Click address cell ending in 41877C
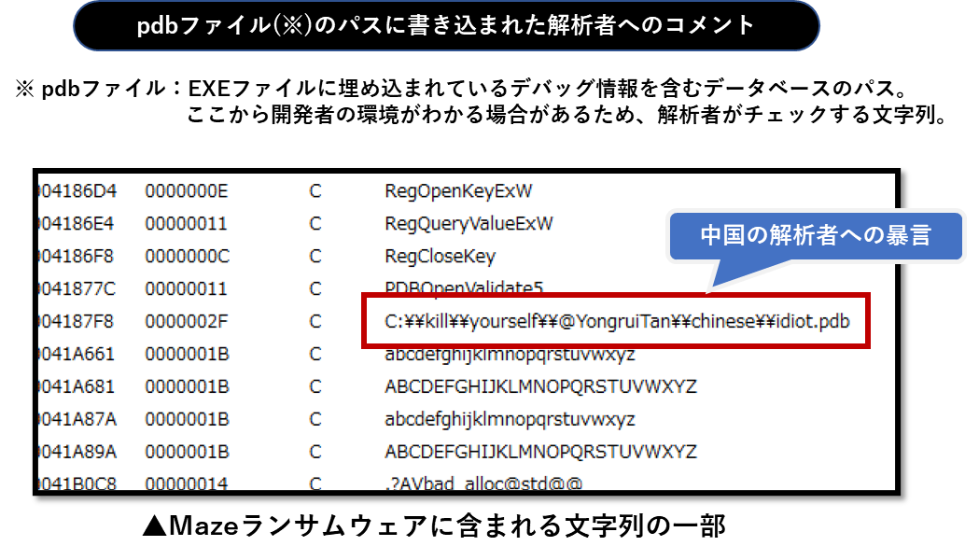The image size is (979, 560). (x=77, y=288)
